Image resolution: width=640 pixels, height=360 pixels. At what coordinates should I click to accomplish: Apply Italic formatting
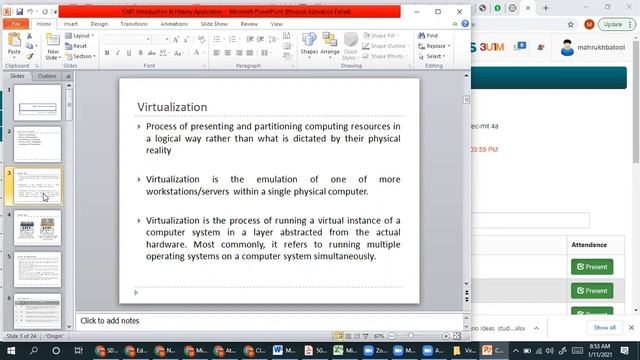pyautogui.click(x=118, y=53)
